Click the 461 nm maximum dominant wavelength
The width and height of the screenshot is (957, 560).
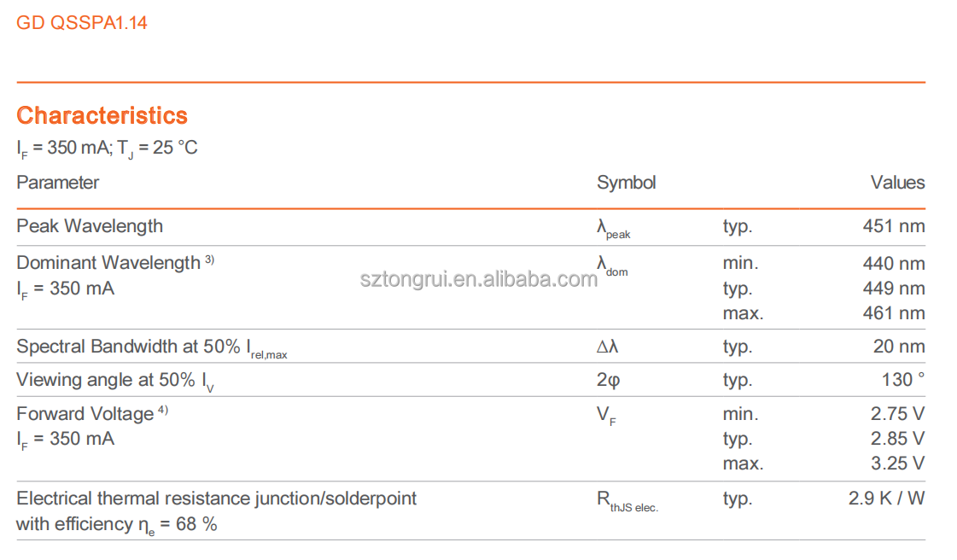point(894,313)
